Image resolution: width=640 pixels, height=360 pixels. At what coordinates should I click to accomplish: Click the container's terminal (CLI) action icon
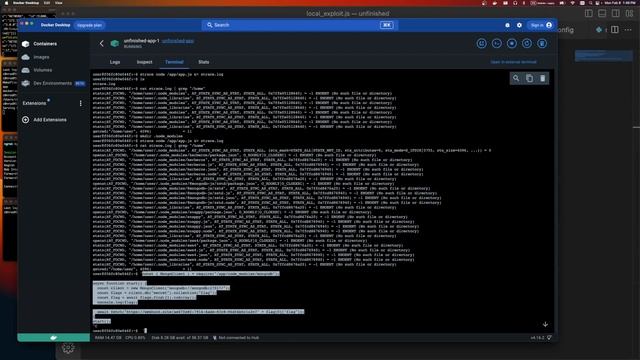(x=496, y=43)
